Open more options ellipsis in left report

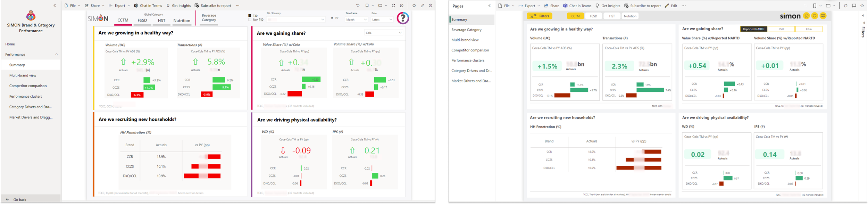[238, 6]
